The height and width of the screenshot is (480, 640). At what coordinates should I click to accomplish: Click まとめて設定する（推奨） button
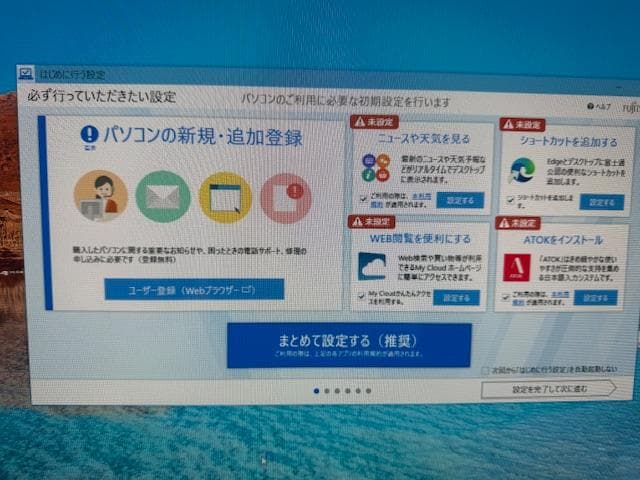349,345
